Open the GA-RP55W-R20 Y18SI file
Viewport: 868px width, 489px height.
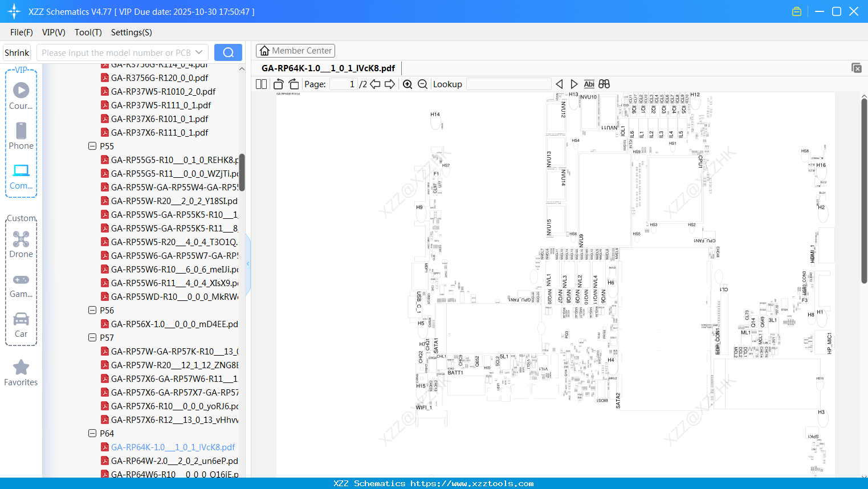174,201
